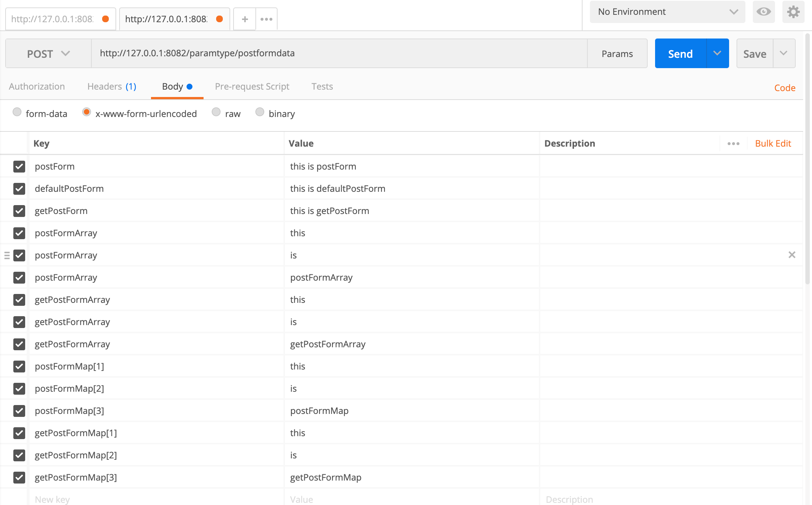Disable the getPostFormMap[3] row
812x505 pixels.
(x=19, y=478)
